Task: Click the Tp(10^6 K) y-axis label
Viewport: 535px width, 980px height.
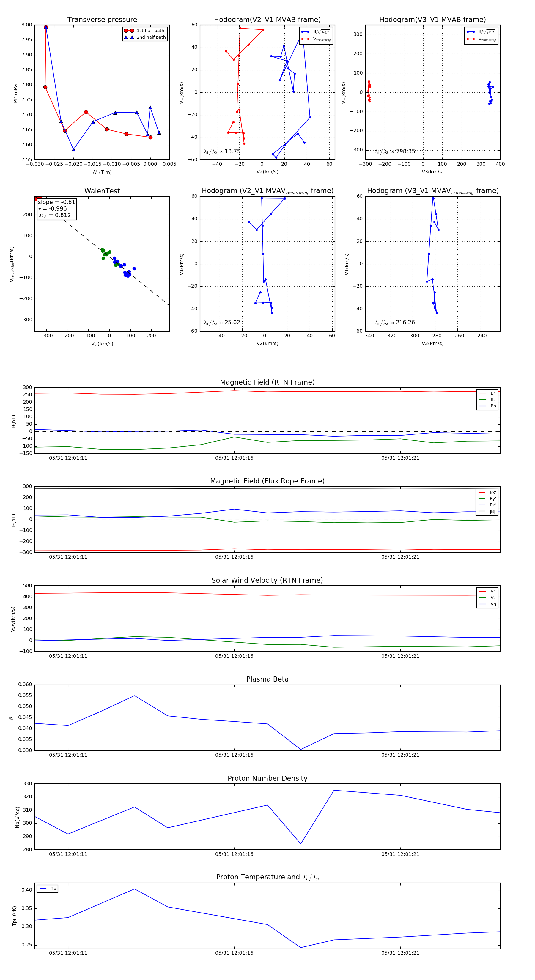Action: (15, 916)
